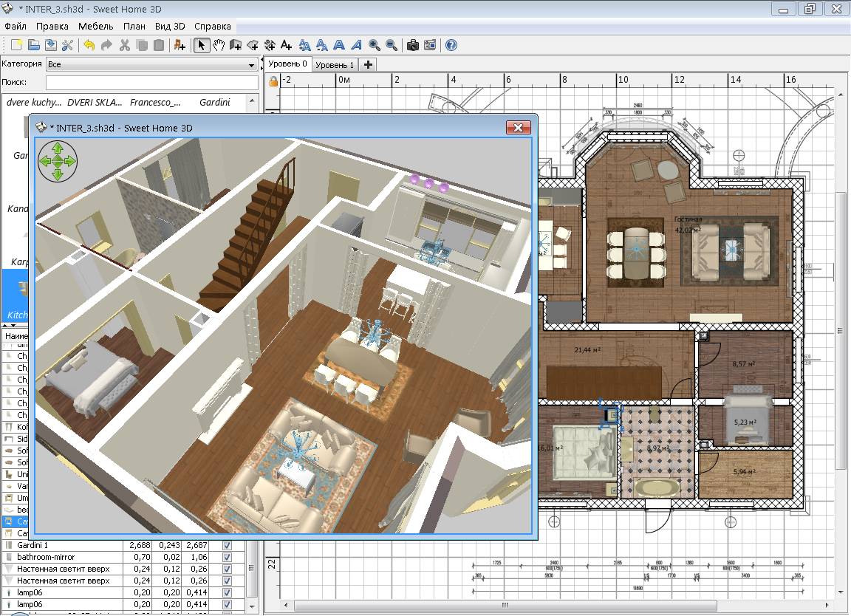Click the Undo icon
Viewport: 851px width, 616px height.
(89, 45)
